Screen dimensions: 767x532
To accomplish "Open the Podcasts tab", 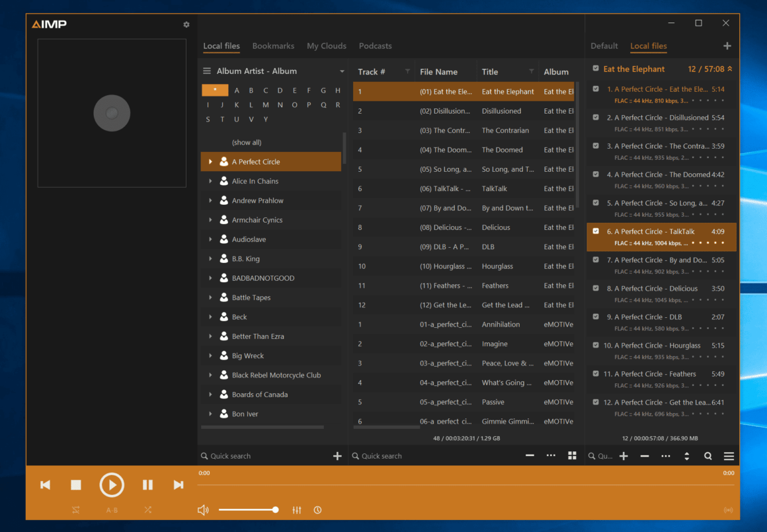I will pyautogui.click(x=375, y=46).
